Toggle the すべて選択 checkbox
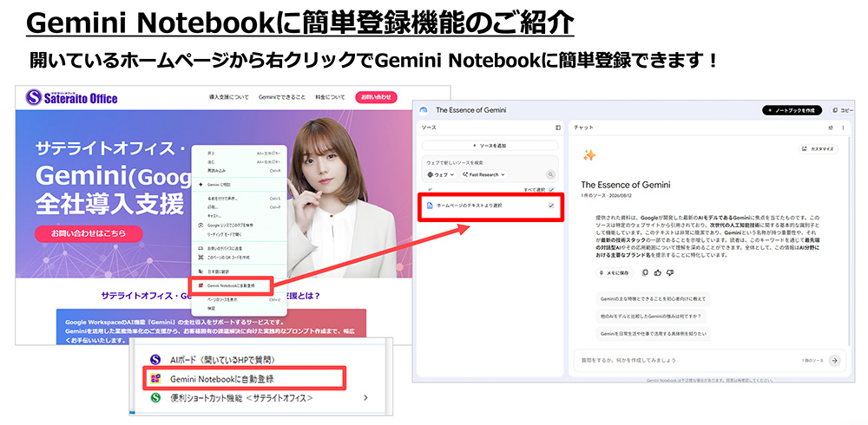The height and width of the screenshot is (425, 868). pos(551,190)
